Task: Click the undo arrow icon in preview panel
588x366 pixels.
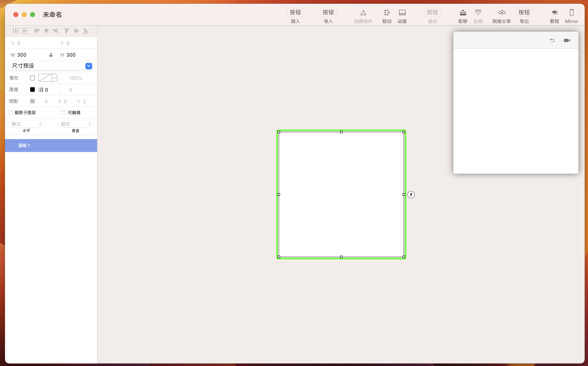Action: [x=552, y=40]
